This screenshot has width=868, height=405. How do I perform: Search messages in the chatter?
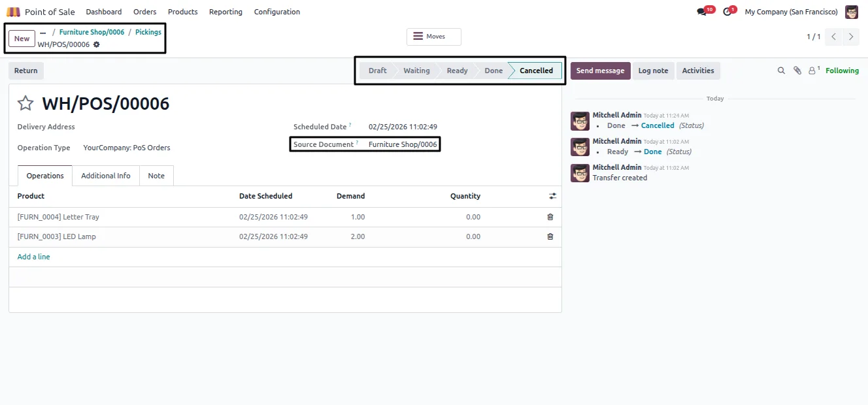(781, 71)
